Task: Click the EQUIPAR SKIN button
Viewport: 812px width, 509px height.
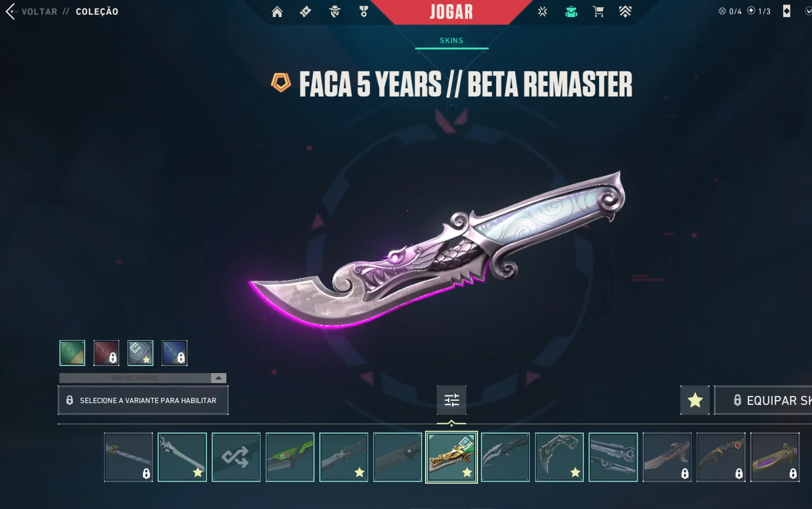Action: pyautogui.click(x=763, y=401)
